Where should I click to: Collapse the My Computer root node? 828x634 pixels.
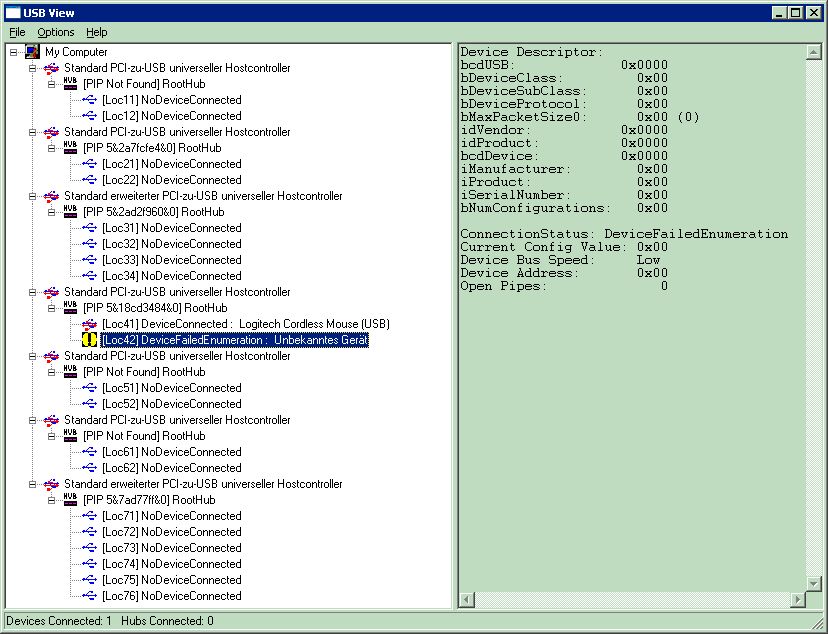[x=13, y=52]
